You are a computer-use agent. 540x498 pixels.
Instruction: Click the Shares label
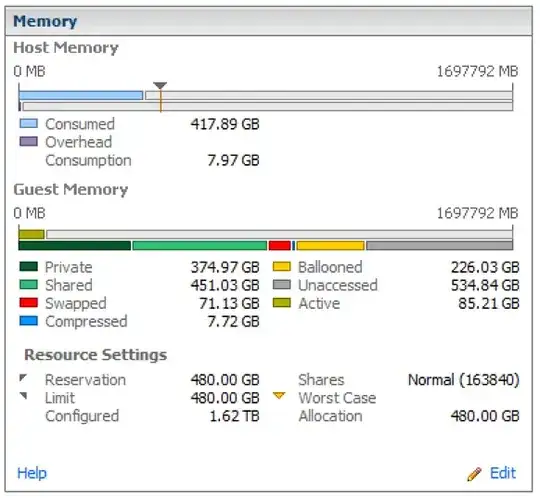click(321, 380)
